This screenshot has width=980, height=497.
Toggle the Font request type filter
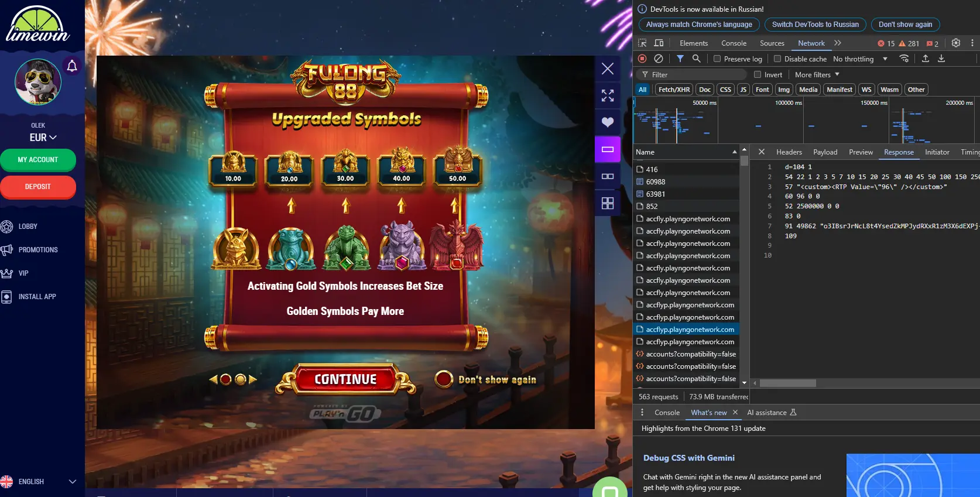tap(762, 90)
